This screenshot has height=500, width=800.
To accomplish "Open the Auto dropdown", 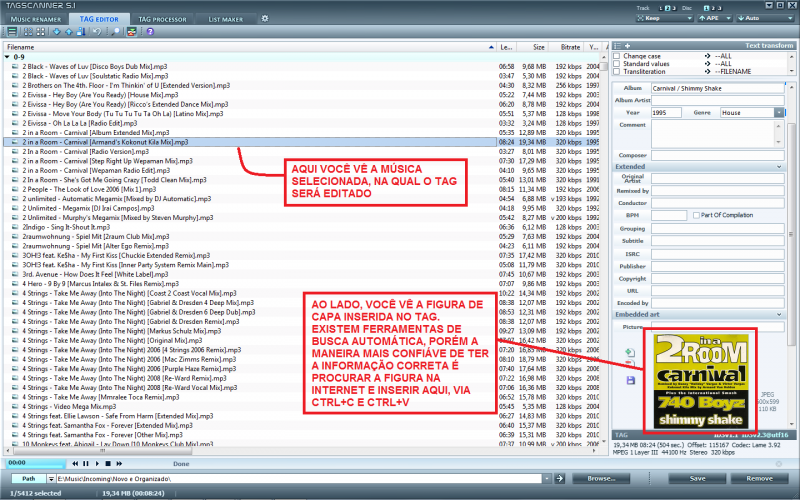I will [x=765, y=18].
